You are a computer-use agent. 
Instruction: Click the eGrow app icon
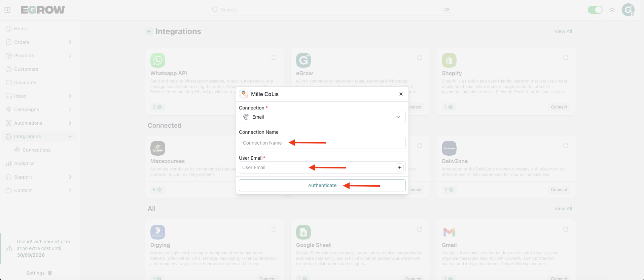(x=303, y=60)
